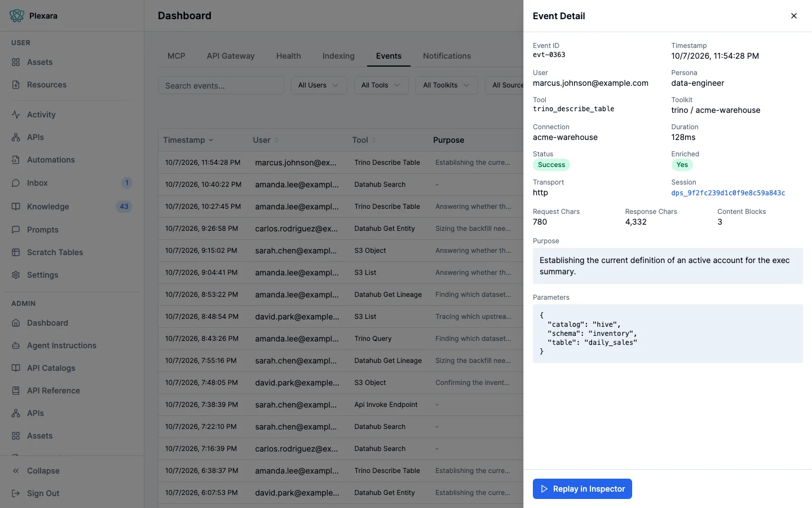812x508 pixels.
Task: Switch to the MCP tab
Action: coord(176,56)
